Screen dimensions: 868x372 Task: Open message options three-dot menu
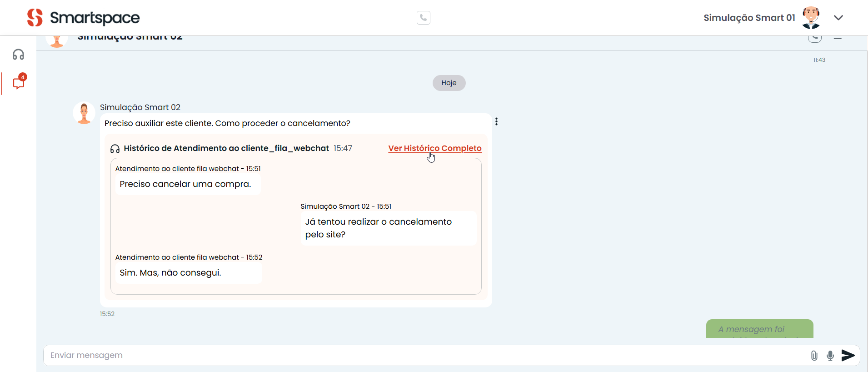(496, 121)
